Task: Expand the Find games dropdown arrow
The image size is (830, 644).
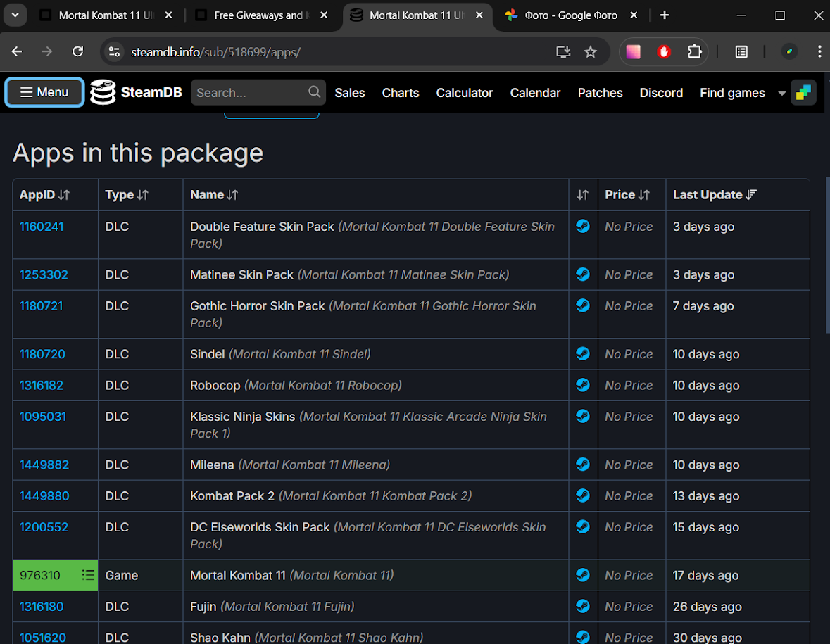Action: tap(781, 93)
